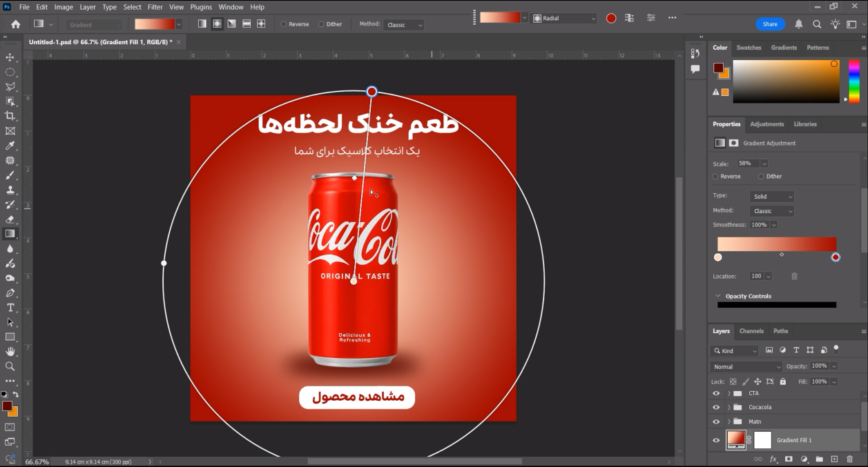Lock all with padlock icon

(x=782, y=381)
